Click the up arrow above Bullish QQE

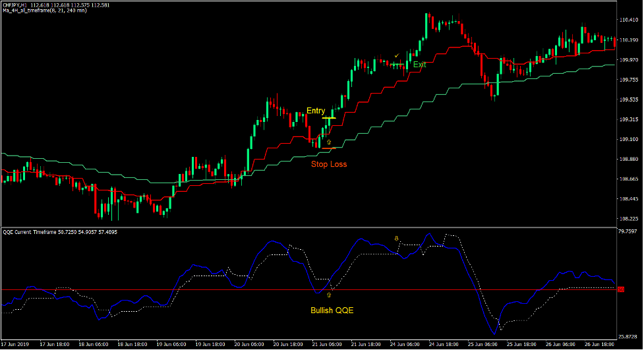[329, 296]
